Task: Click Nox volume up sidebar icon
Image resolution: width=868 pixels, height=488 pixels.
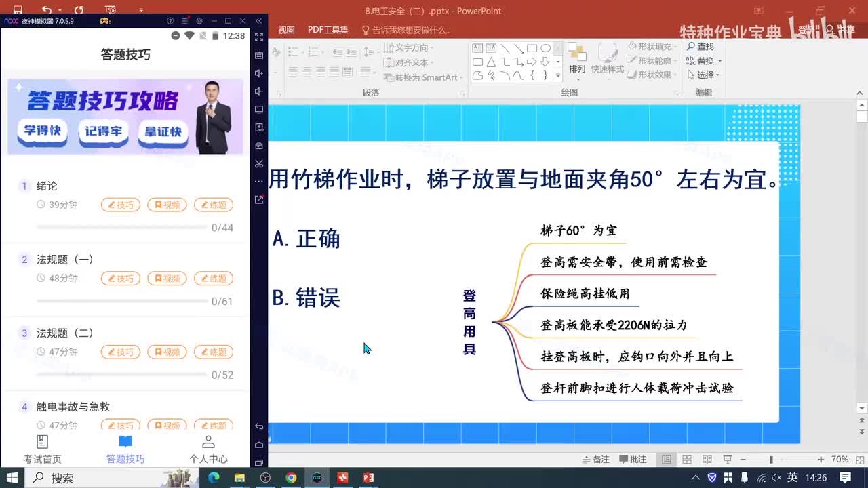Action: pyautogui.click(x=259, y=73)
